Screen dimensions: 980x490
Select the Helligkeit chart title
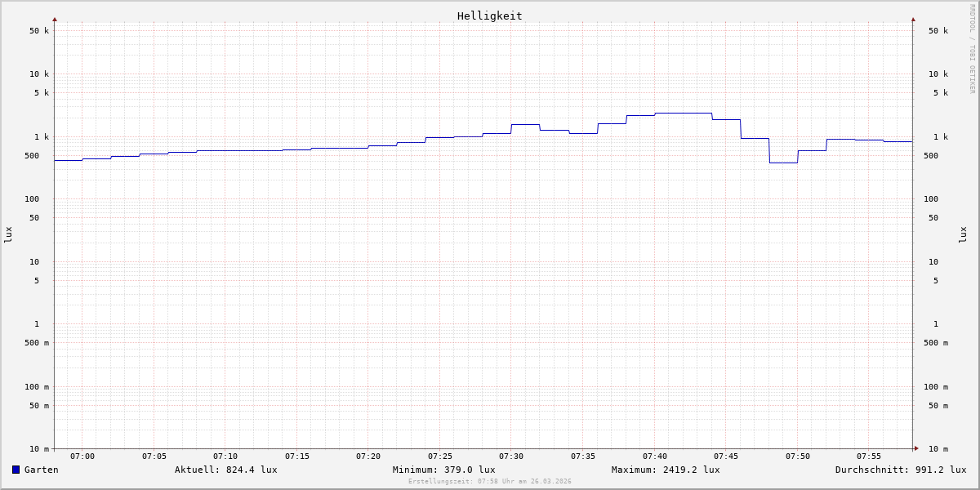[x=489, y=16]
